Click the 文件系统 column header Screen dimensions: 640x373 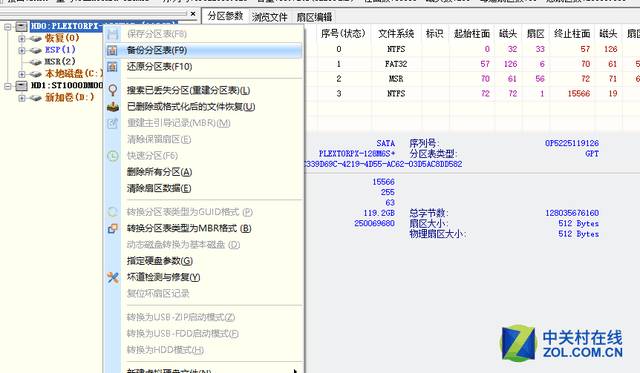point(396,33)
